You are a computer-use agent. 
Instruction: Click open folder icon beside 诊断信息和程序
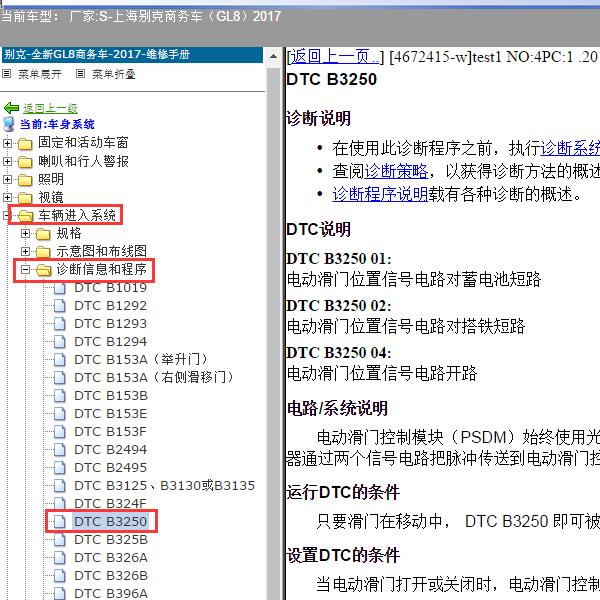click(x=43, y=270)
